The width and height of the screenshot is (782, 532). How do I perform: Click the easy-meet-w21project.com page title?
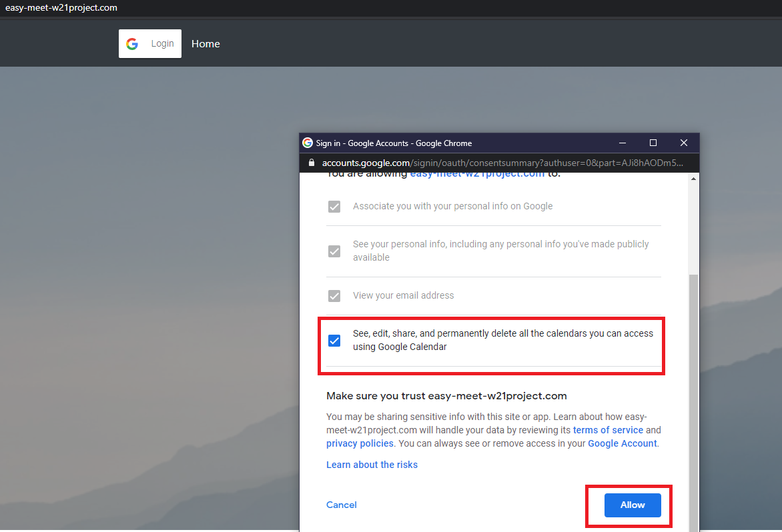[x=61, y=7]
